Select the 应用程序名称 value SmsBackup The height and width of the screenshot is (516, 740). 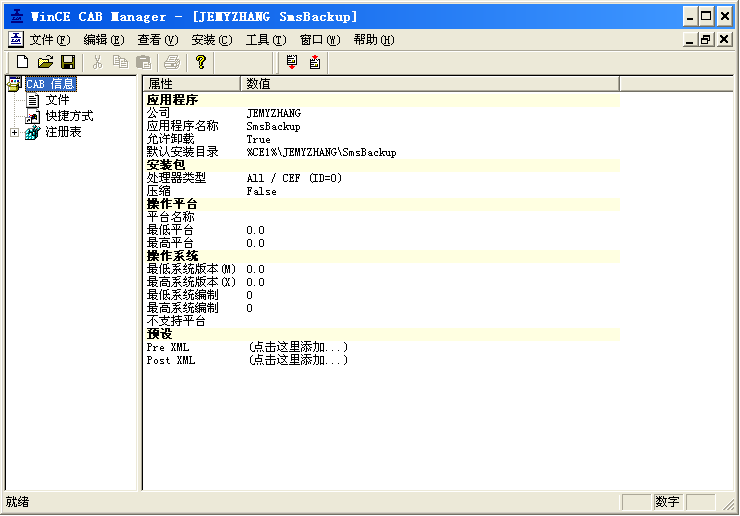273,127
